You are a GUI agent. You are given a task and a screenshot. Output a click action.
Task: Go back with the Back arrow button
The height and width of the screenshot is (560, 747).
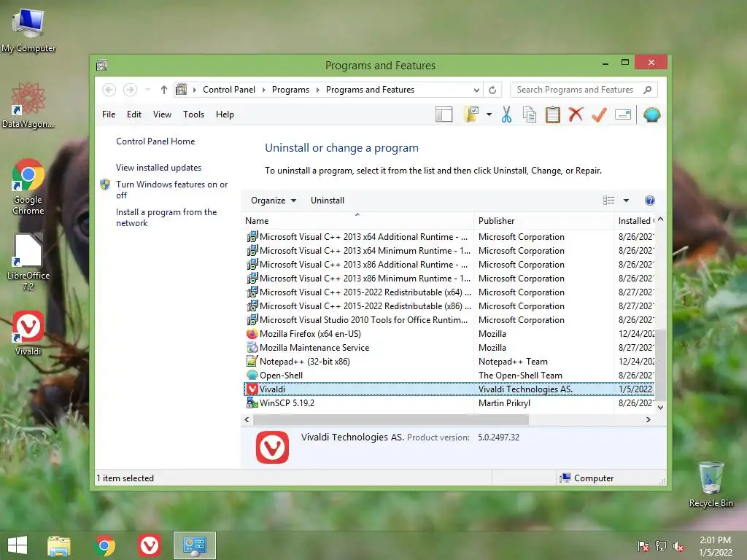coord(109,90)
